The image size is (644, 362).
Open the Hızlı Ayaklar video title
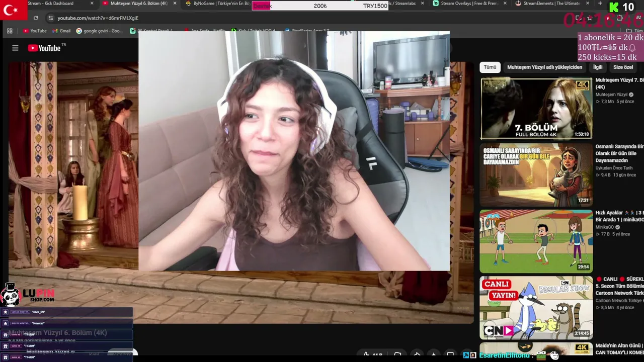coord(620,216)
